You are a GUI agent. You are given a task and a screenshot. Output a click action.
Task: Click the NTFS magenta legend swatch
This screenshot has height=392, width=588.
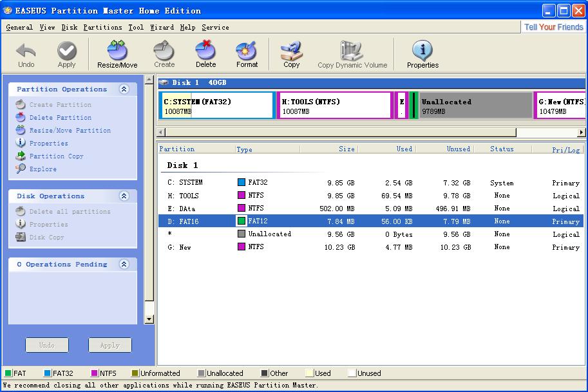95,373
